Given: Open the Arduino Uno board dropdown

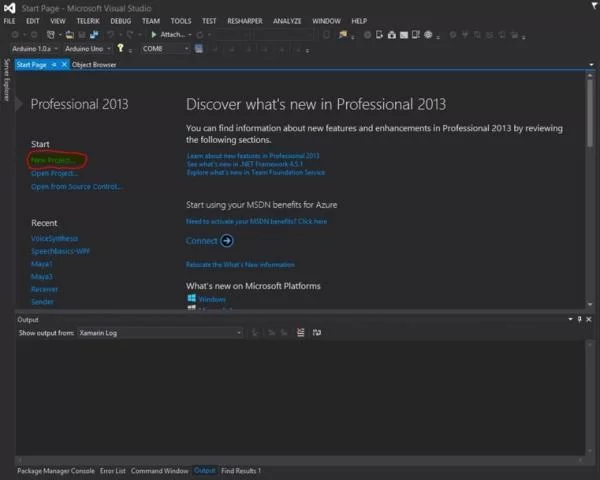Looking at the screenshot, I should click(x=88, y=49).
